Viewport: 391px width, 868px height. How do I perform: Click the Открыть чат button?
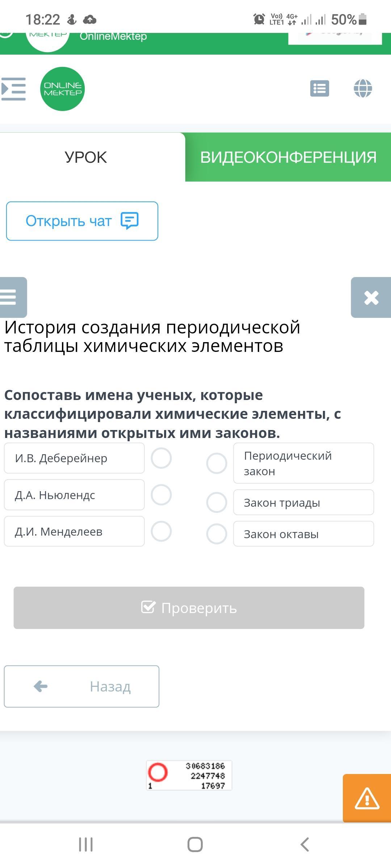click(x=82, y=221)
